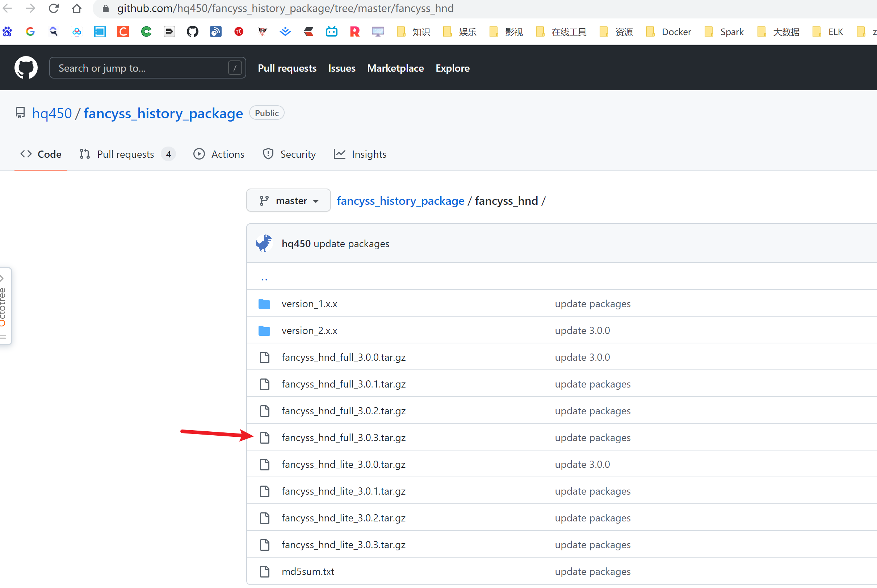The width and height of the screenshot is (877, 588).
Task: Click the Actions tab icon
Action: pos(199,153)
